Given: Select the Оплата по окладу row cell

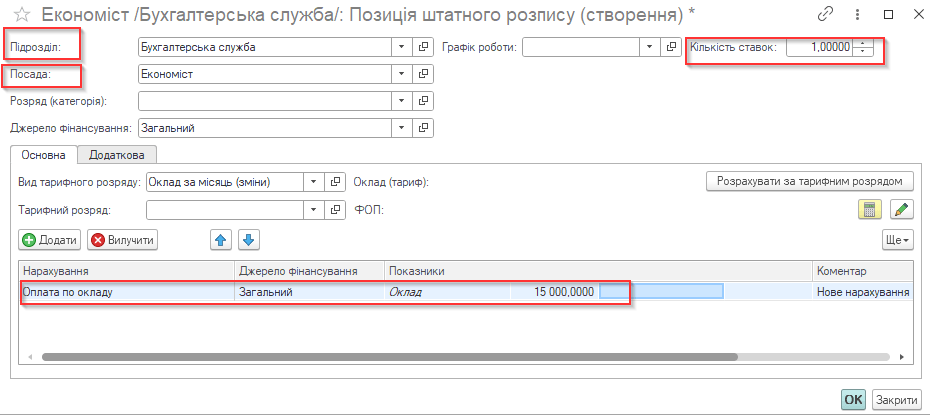Looking at the screenshot, I should click(x=126, y=292).
